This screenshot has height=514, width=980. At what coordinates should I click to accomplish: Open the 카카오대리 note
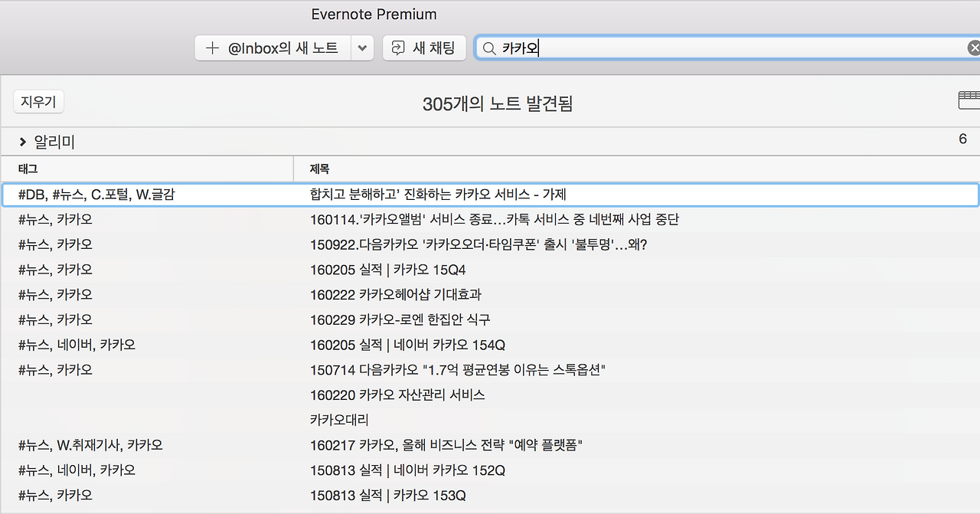click(339, 420)
